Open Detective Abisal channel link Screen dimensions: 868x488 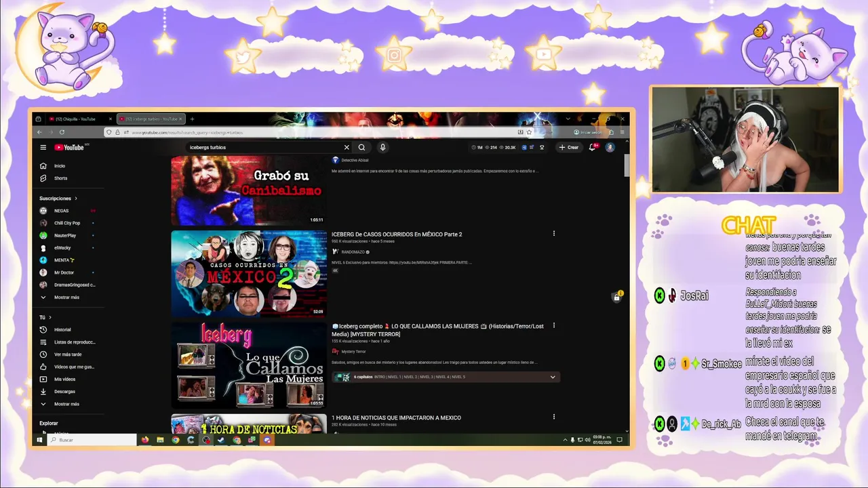[355, 160]
